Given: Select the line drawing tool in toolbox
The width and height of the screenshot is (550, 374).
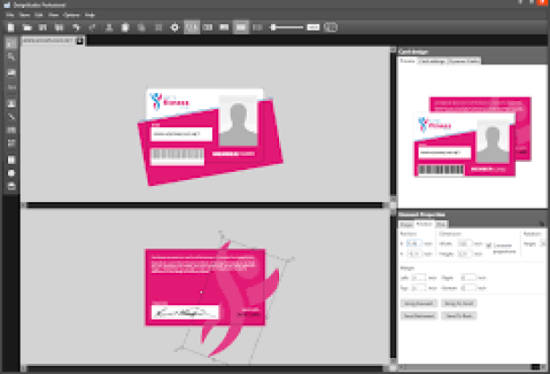Looking at the screenshot, I should point(11,117).
